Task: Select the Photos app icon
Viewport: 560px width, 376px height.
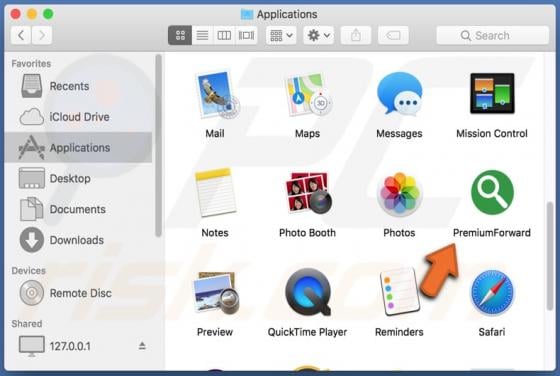Action: point(400,194)
